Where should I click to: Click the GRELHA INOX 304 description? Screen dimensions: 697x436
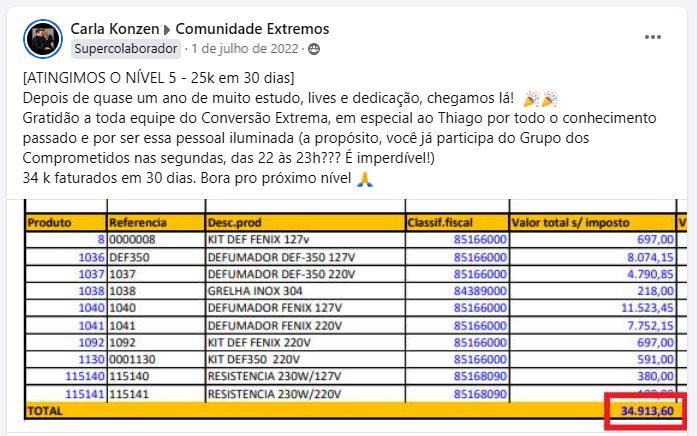click(255, 291)
